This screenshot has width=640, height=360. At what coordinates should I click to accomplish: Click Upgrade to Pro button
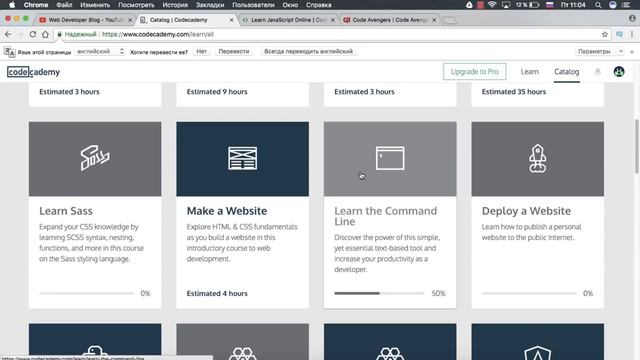(x=475, y=71)
